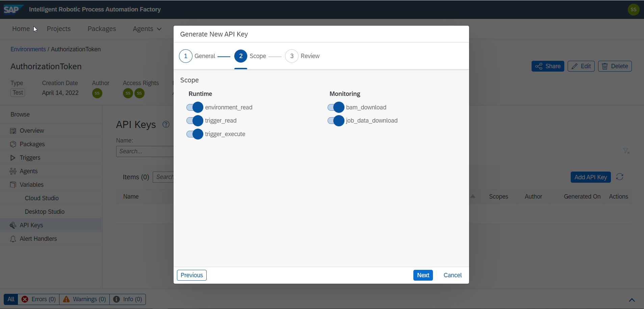Select Alert Handlers in sidebar

coord(51,239)
